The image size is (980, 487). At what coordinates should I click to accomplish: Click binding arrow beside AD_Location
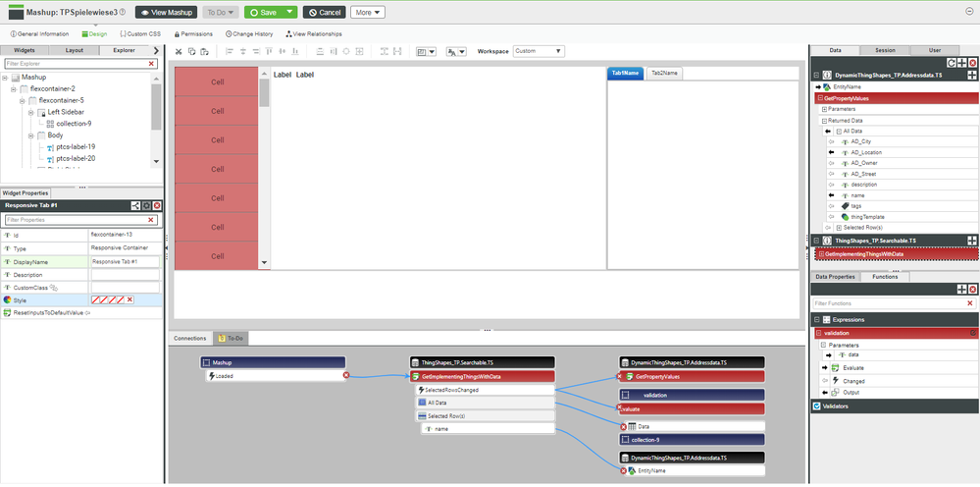[x=831, y=152]
